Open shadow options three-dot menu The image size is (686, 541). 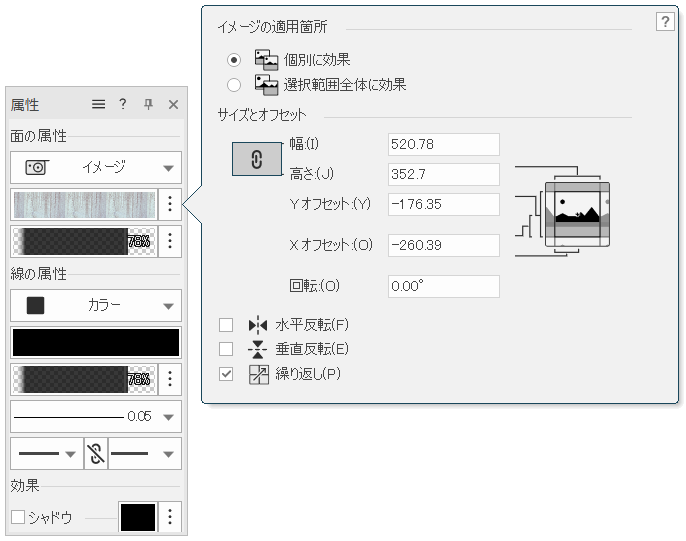point(170,517)
